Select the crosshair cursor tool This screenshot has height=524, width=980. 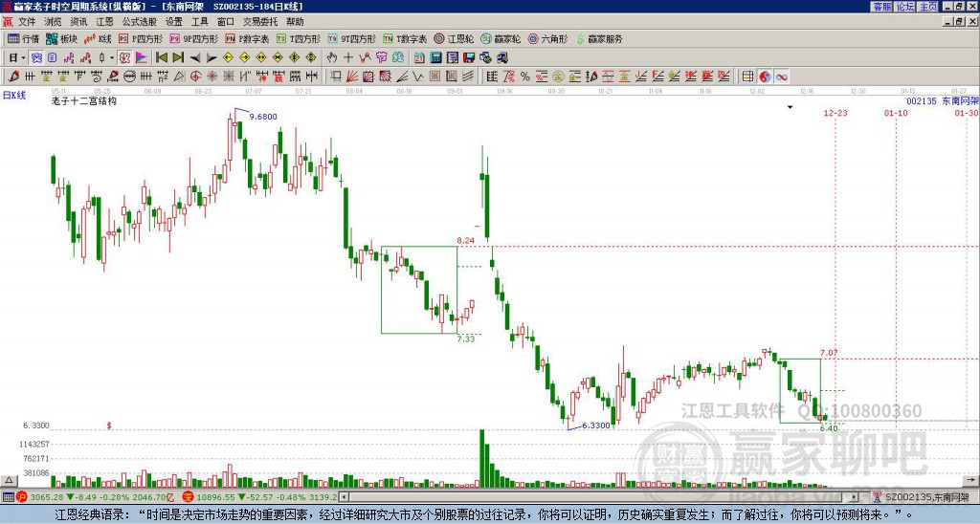[x=348, y=57]
